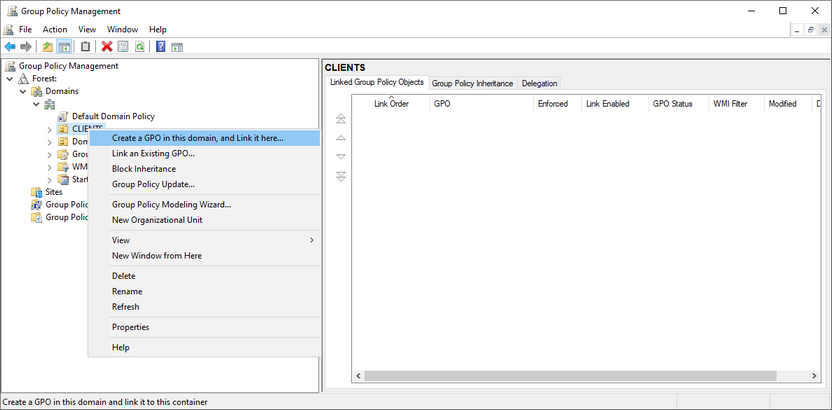This screenshot has height=410, width=832.
Task: Click the Move link to top arrow
Action: click(x=341, y=118)
